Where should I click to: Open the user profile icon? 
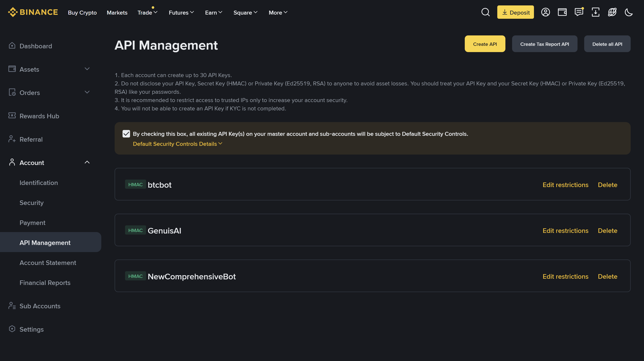[545, 12]
